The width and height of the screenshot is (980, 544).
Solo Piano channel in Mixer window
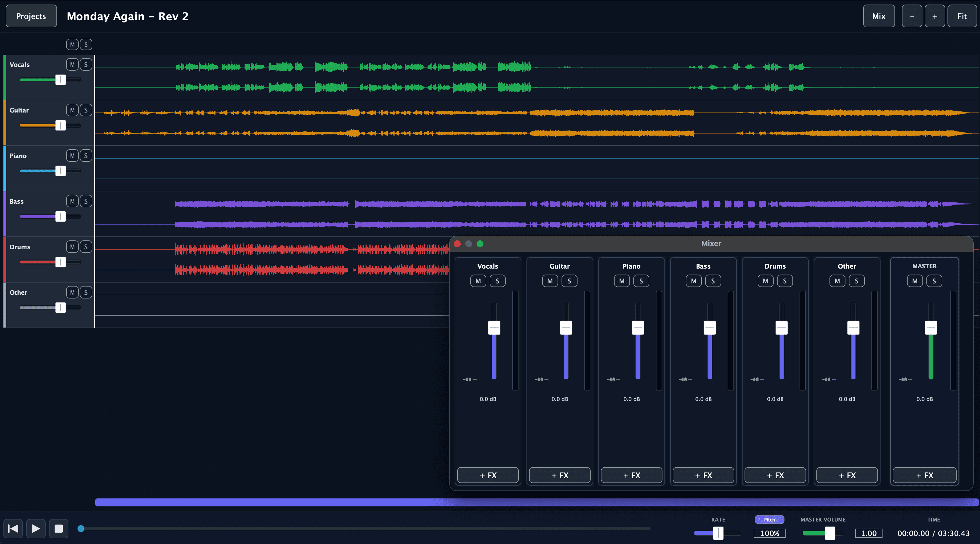(x=641, y=281)
